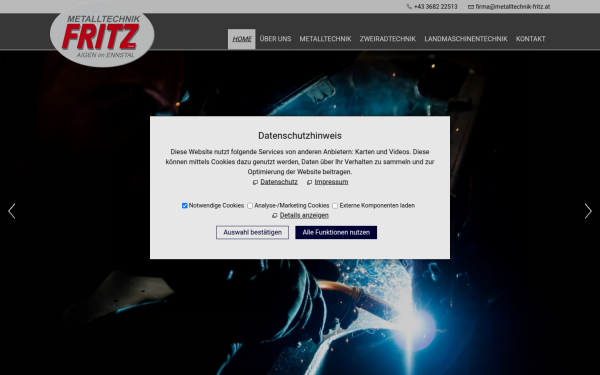600x375 pixels.
Task: Open Über Uns menu item
Action: (275, 39)
